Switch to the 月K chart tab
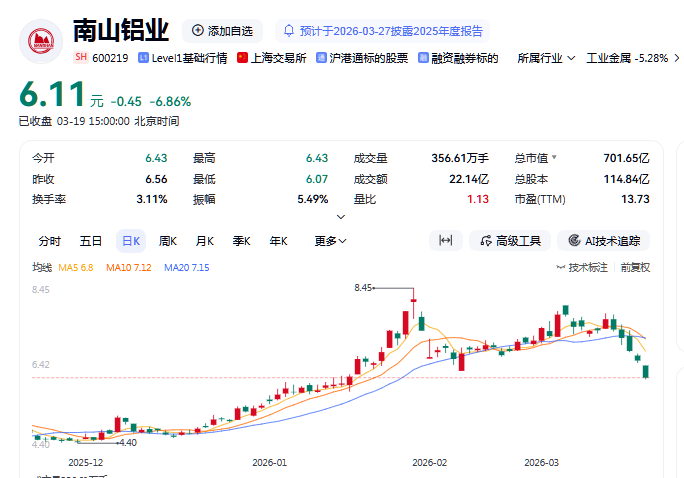Viewport: 684px width, 478px height. pyautogui.click(x=204, y=241)
